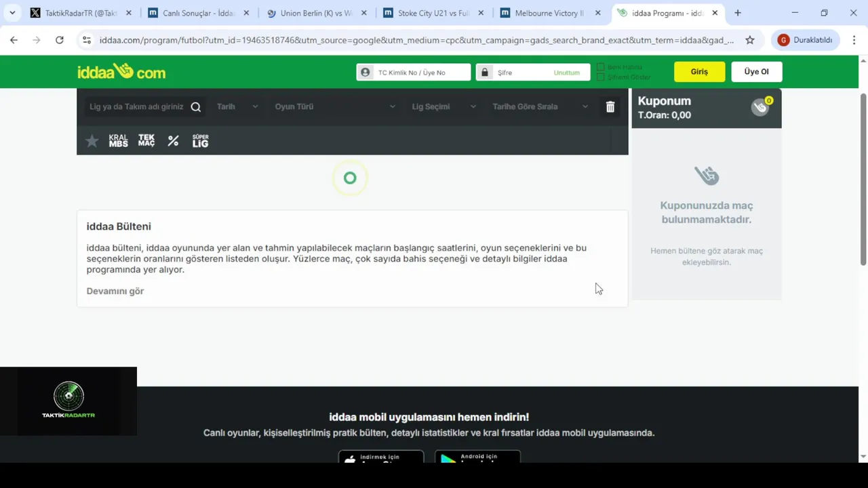Click the browser address bar URL

pos(416,40)
